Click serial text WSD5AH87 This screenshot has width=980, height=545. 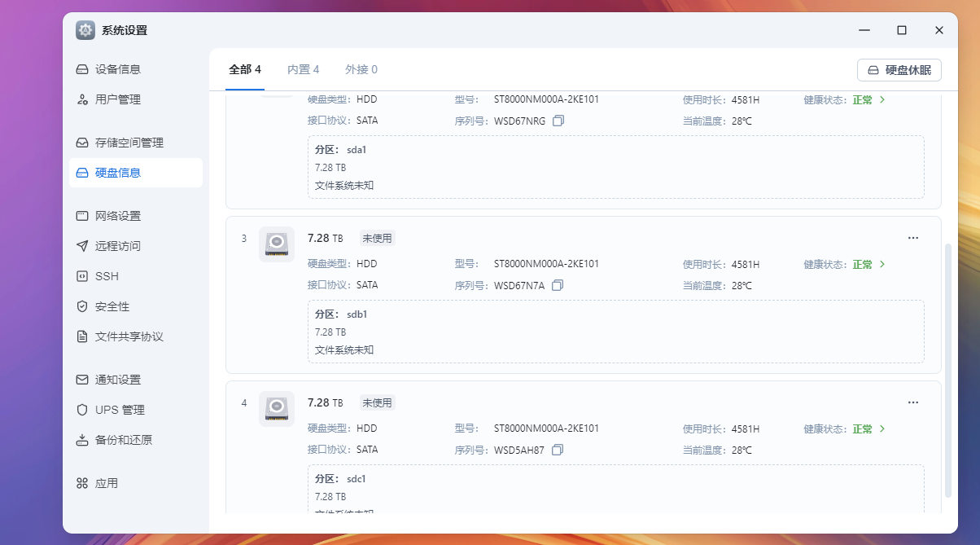(x=519, y=451)
